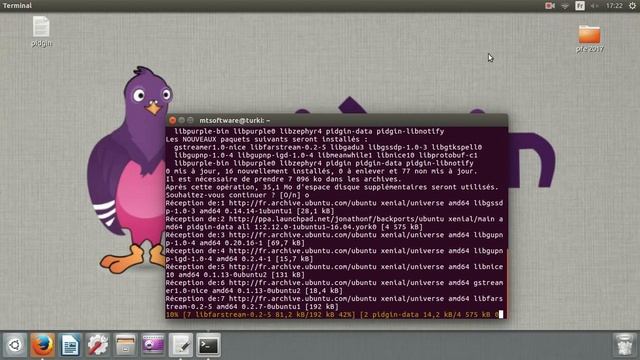The width and height of the screenshot is (640, 360).
Task: Click the 'Après cette opération, 35,1 Mo' line
Action: coord(332,187)
